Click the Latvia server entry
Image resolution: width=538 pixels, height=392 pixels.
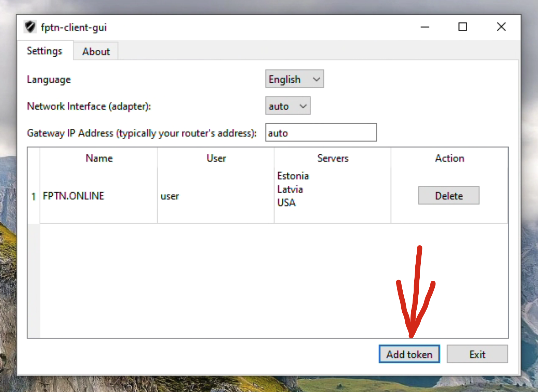tap(290, 189)
